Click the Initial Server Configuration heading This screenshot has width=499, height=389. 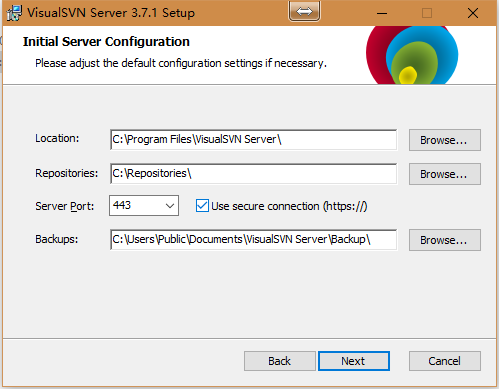pos(106,42)
